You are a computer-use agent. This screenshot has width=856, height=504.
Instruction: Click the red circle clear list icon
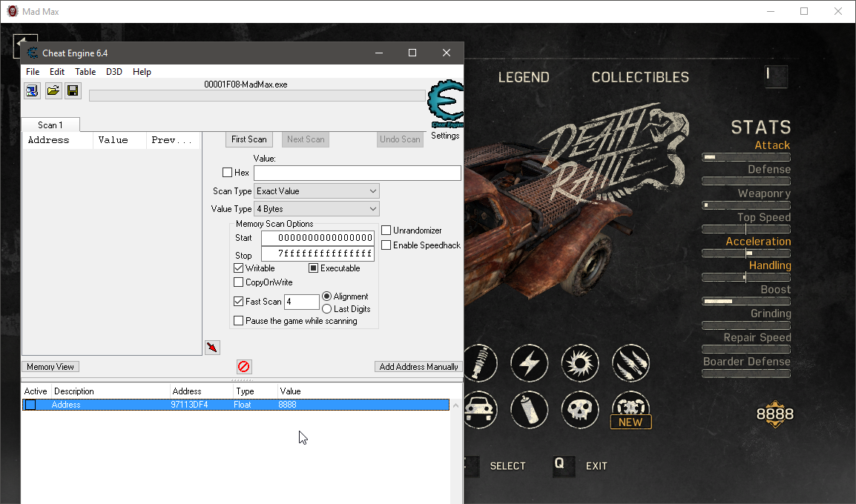point(244,367)
